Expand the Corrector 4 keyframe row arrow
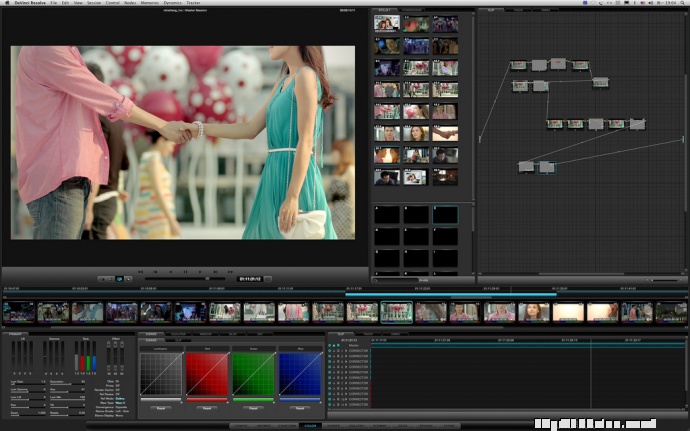The height and width of the screenshot is (431, 690). [346, 367]
